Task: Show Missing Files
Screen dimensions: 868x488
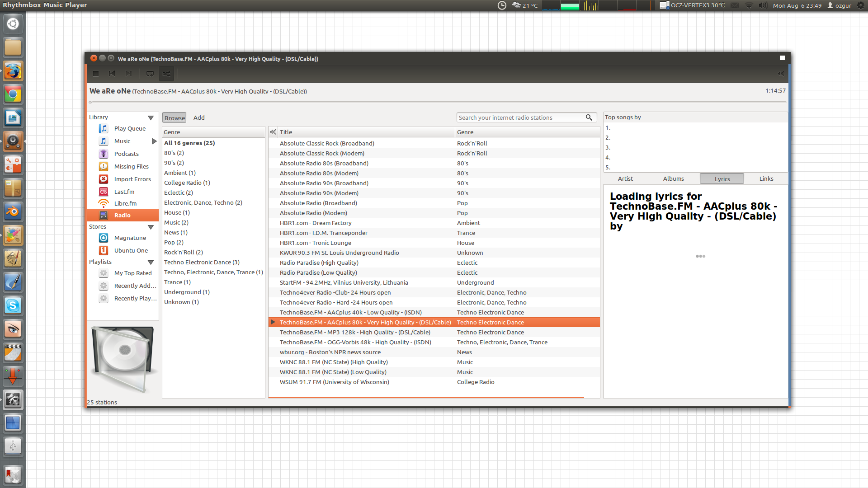Action: click(x=123, y=167)
